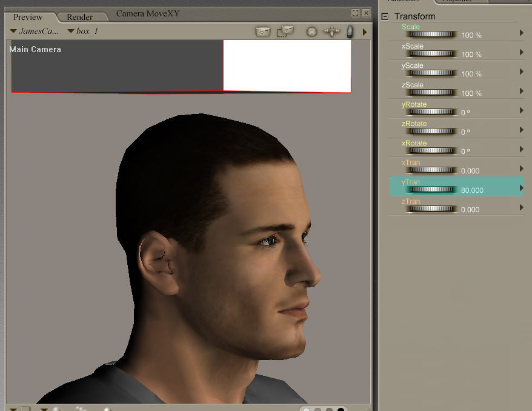The image size is (532, 411).
Task: Open the xRotate parameter options arrow
Action: 522,149
